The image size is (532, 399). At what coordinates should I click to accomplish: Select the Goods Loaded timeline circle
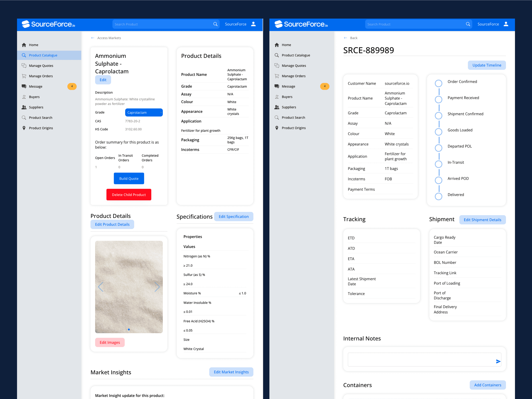438,132
